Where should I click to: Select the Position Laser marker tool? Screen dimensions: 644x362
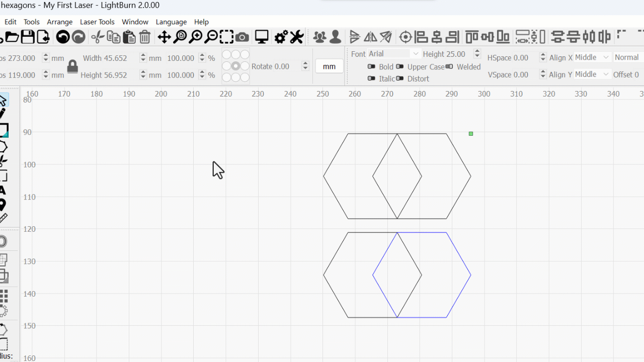[3, 205]
